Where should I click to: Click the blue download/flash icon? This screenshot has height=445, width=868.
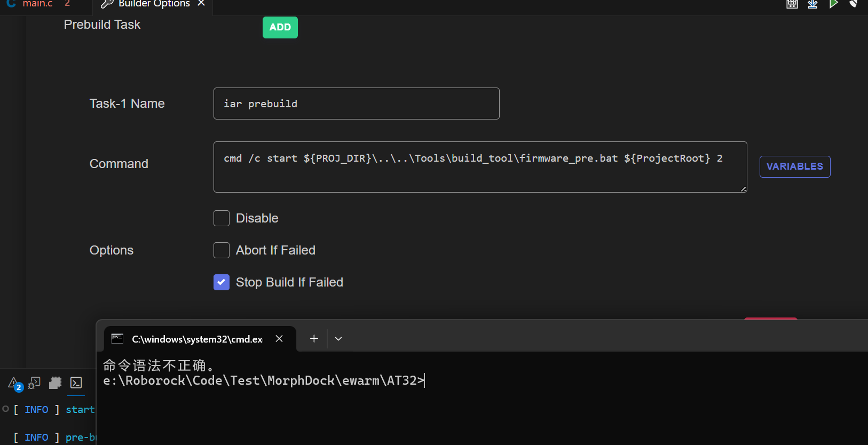point(812,4)
